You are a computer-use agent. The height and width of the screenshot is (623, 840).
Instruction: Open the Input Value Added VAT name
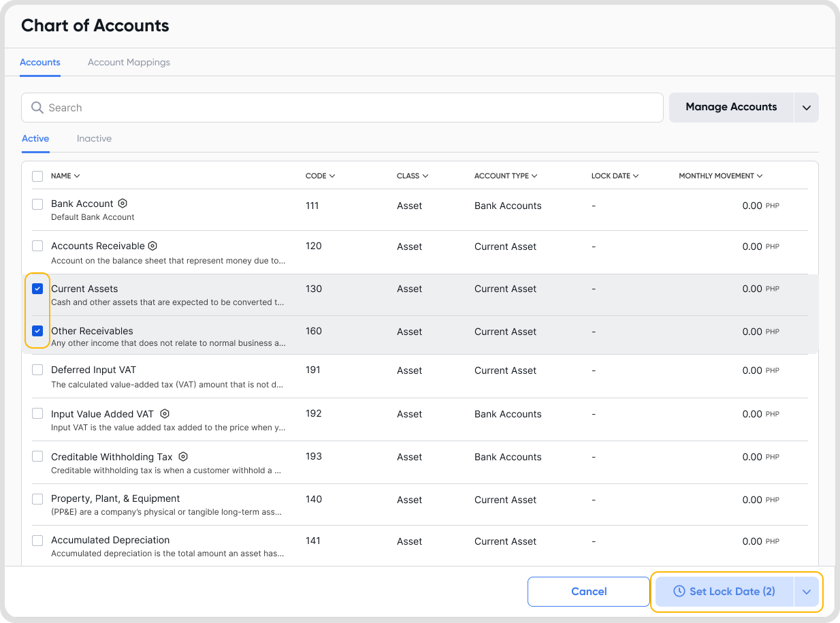tap(103, 414)
